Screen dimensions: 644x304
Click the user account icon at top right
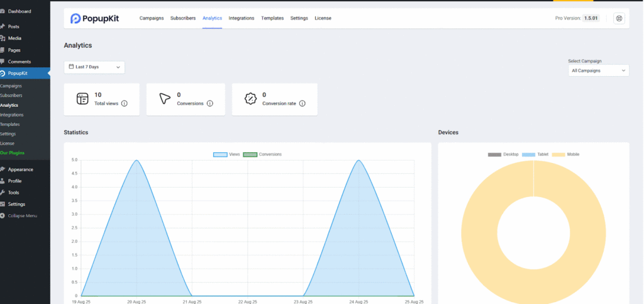pos(619,19)
